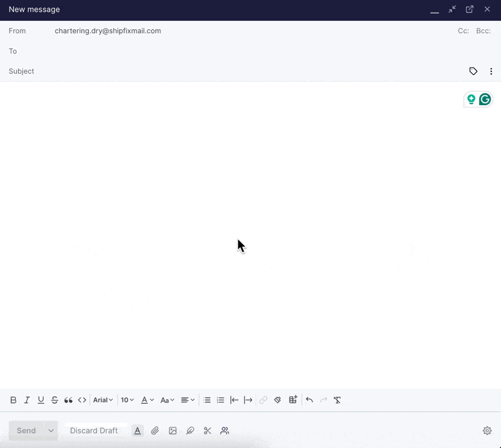501x448 pixels.
Task: Insert a hyperlink using the link icon
Action: pyautogui.click(x=263, y=400)
